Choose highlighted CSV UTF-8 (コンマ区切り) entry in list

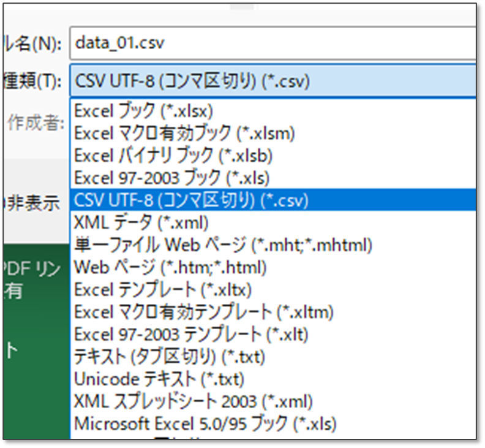tap(191, 200)
